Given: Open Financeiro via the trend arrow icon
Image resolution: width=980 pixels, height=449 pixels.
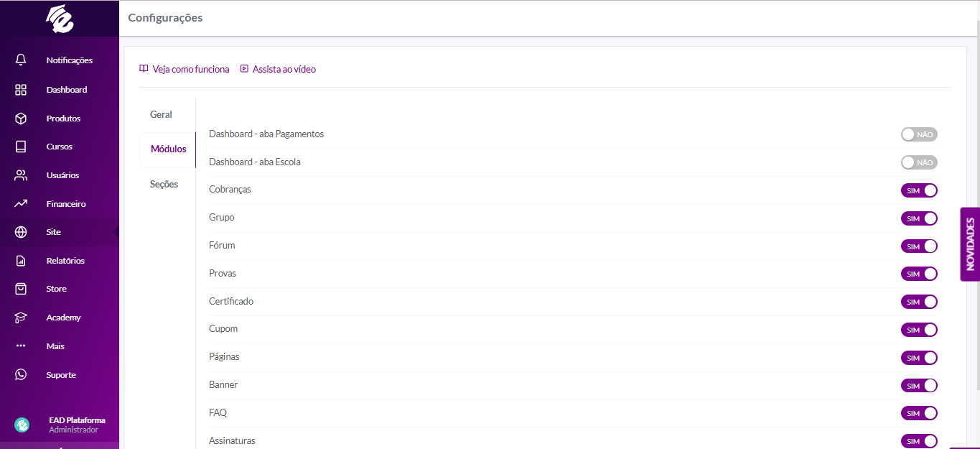Looking at the screenshot, I should (x=21, y=204).
